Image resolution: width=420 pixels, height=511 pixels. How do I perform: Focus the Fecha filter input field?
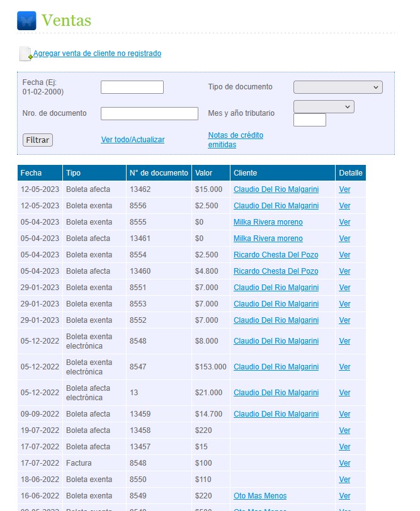click(132, 87)
